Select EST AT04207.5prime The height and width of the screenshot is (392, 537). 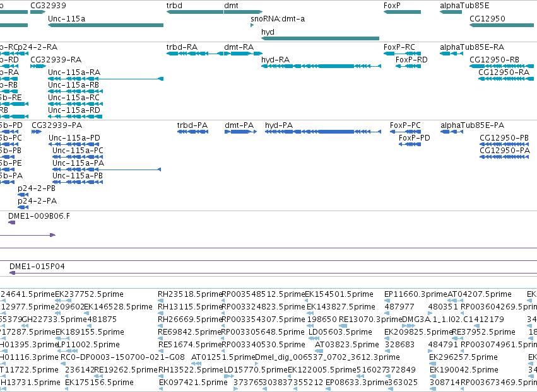point(480,294)
